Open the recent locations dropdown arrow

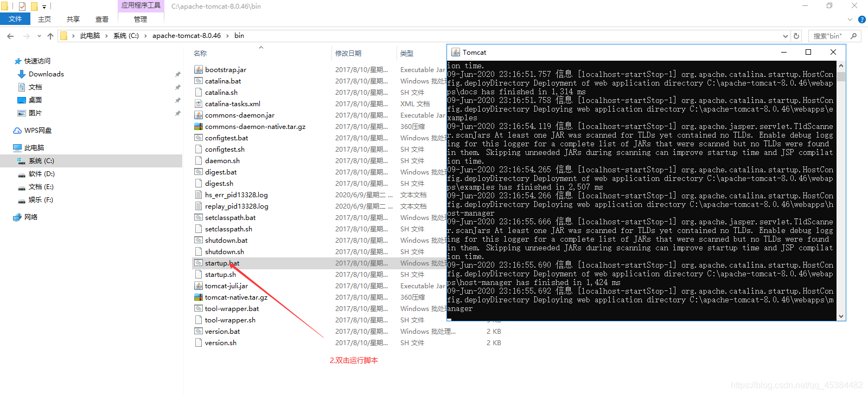tap(39, 36)
